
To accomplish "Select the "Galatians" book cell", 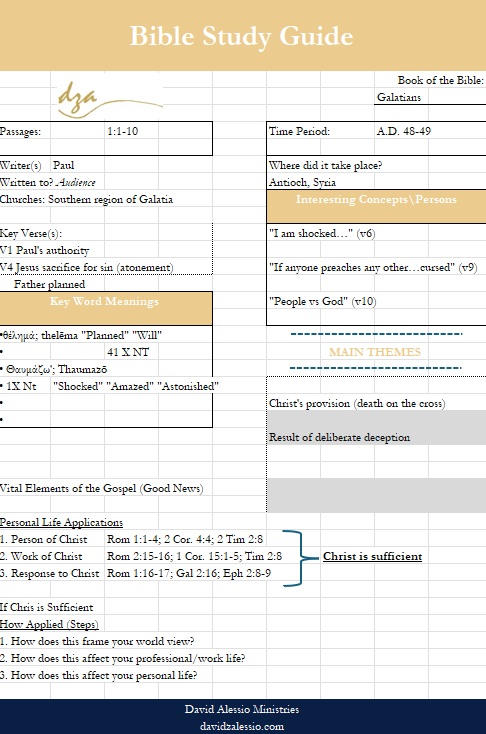I will tap(399, 97).
